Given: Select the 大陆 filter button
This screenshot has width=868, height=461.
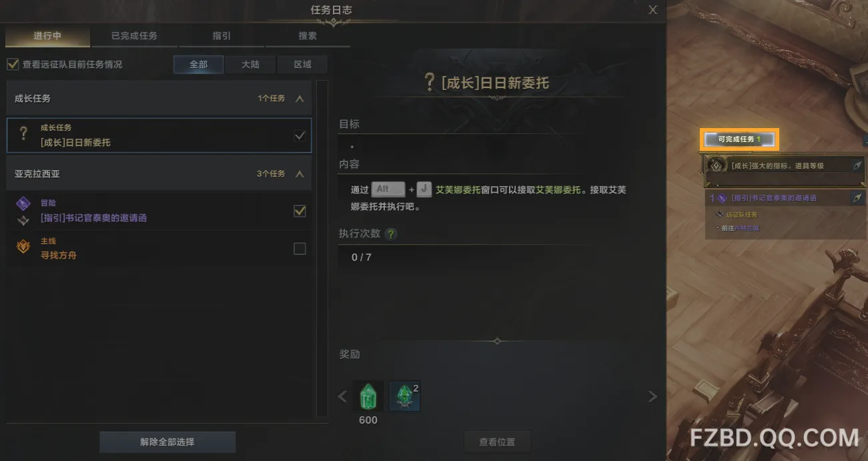Looking at the screenshot, I should pos(250,65).
